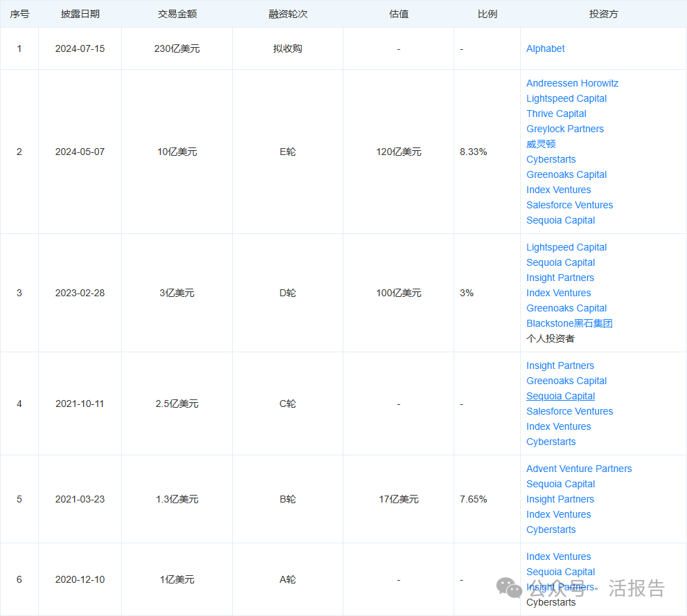
Task: Click the Greylock Partners link
Action: pos(564,129)
